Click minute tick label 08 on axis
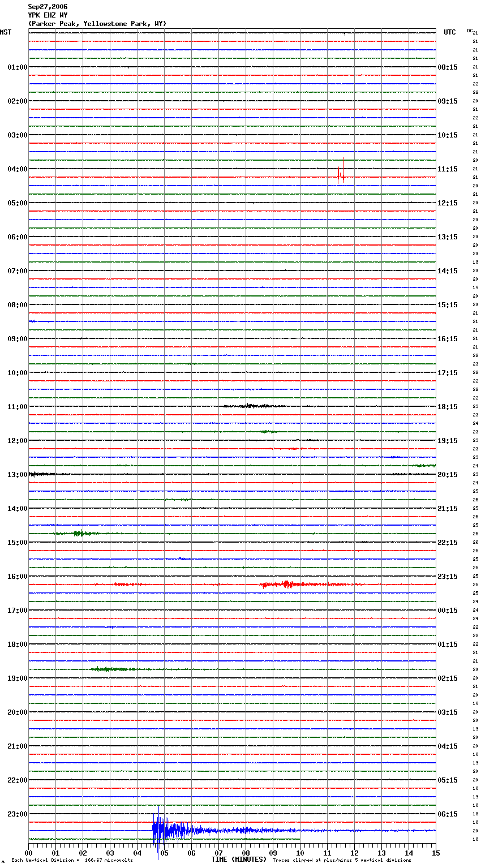 246,853
